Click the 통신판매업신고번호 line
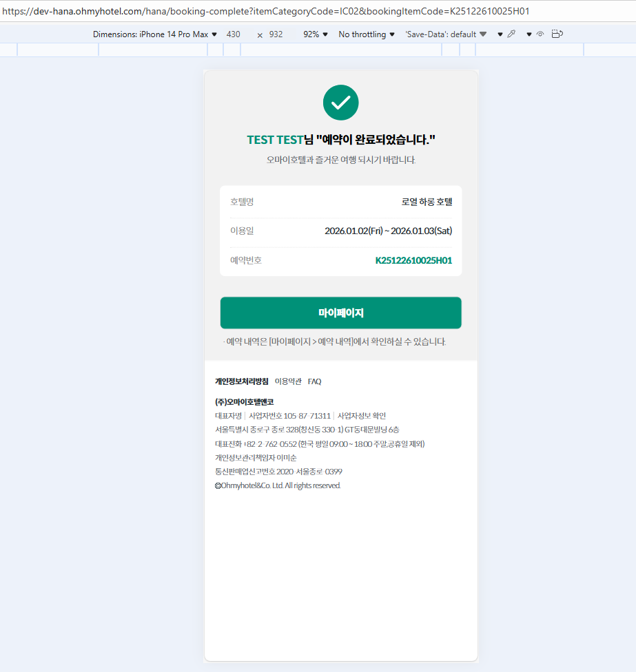636x672 pixels. [x=279, y=472]
